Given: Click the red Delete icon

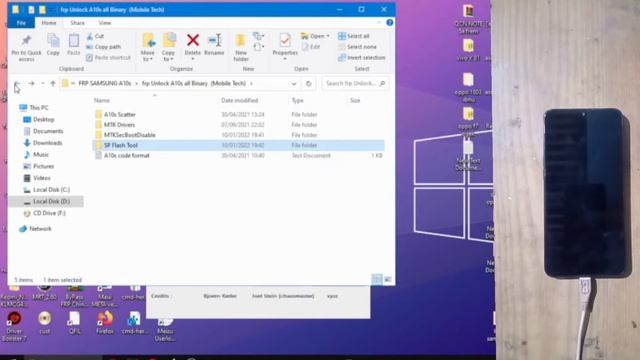Looking at the screenshot, I should (x=193, y=40).
